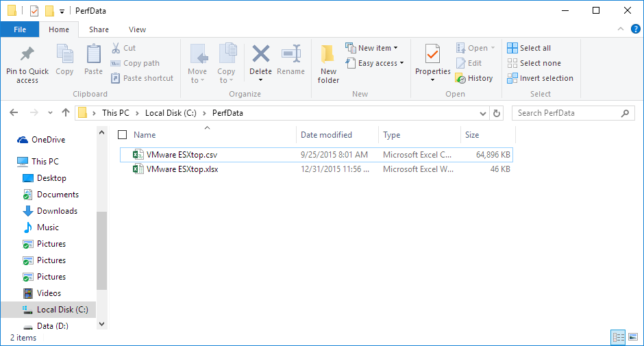Open Videos in the navigation pane

point(42,293)
